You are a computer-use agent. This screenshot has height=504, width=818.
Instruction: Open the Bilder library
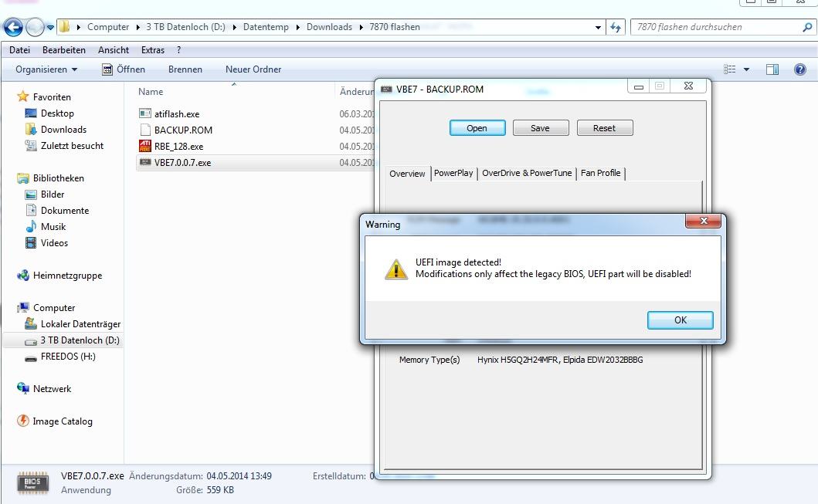pyautogui.click(x=53, y=194)
